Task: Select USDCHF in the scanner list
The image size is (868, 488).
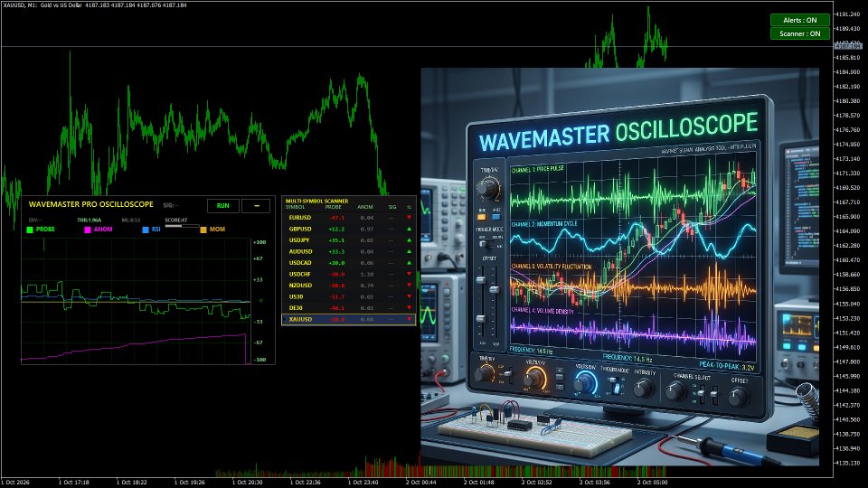Action: 299,274
